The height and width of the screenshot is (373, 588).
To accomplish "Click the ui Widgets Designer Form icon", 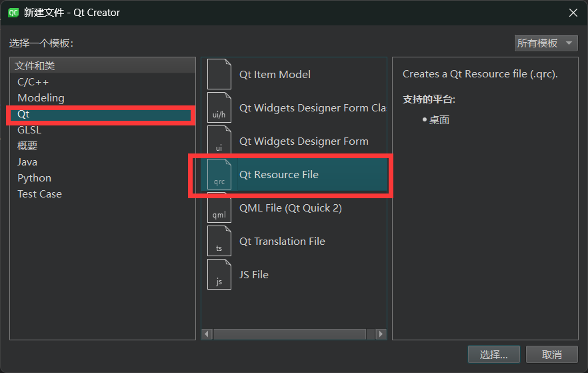I will pos(219,141).
